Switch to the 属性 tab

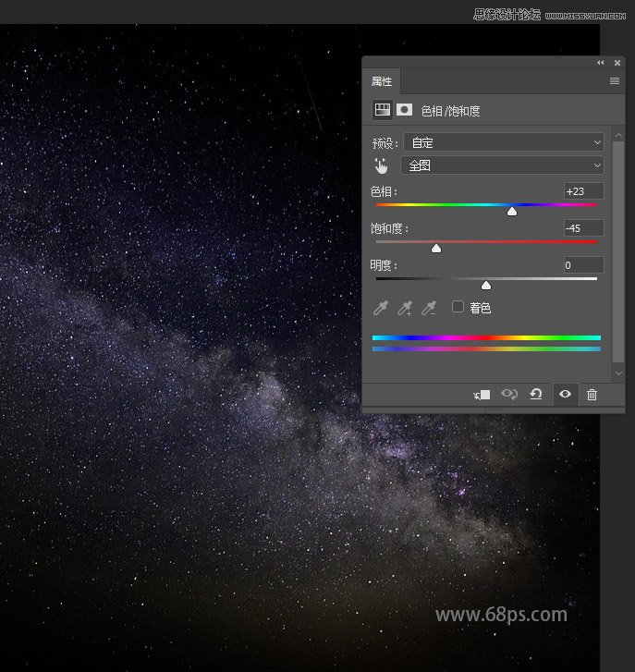[382, 81]
